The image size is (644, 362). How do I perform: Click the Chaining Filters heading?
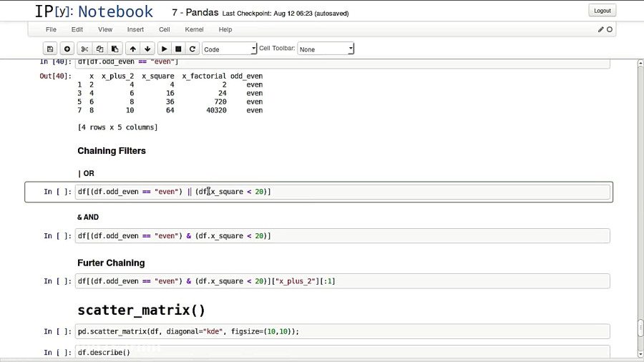[112, 151]
